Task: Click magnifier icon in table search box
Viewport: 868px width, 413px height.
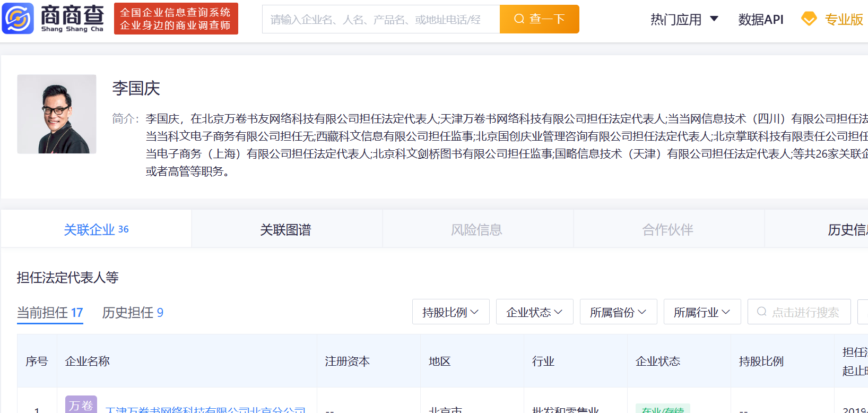Action: 762,312
